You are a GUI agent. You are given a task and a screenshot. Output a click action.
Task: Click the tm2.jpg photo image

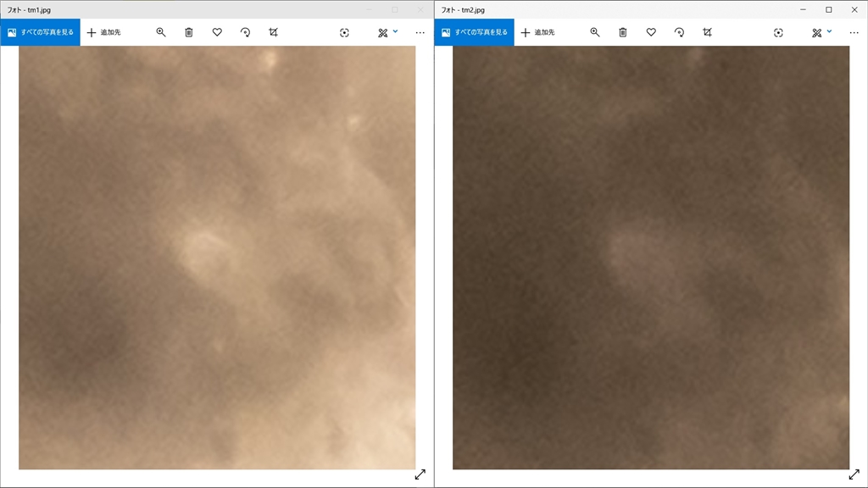(x=651, y=258)
